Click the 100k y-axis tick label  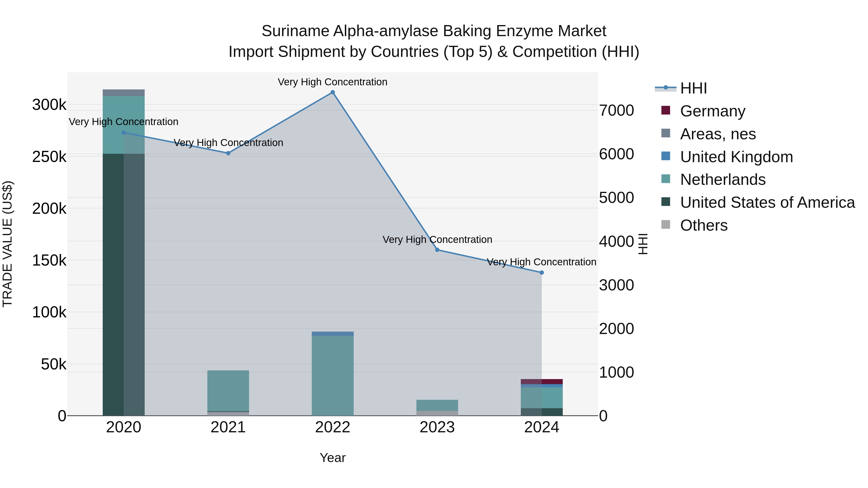click(49, 312)
